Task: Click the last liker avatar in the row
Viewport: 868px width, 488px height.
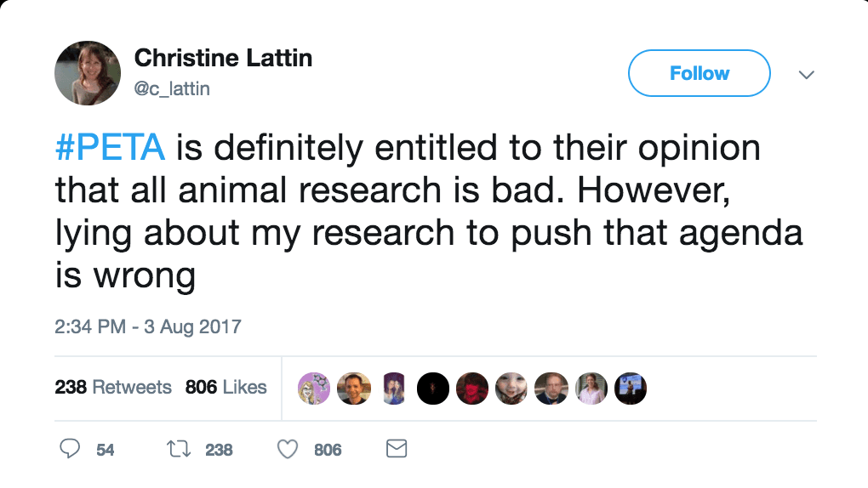Action: click(x=631, y=389)
